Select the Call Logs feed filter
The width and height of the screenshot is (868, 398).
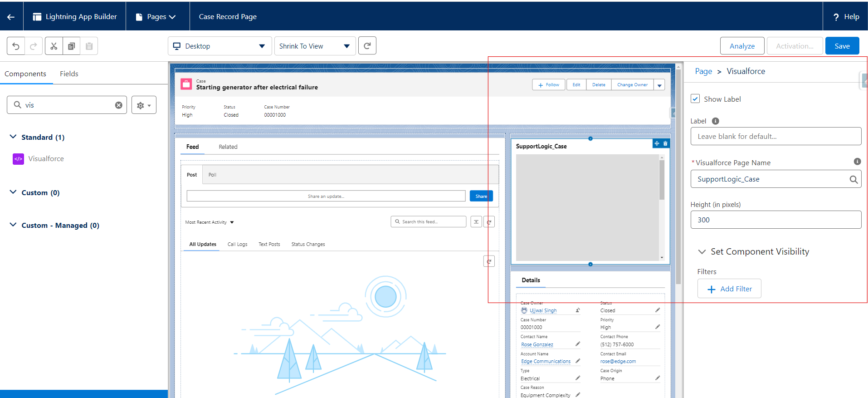pyautogui.click(x=238, y=244)
